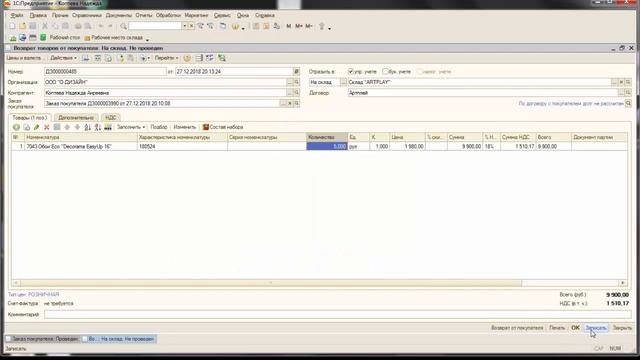This screenshot has width=640, height=360.
Task: Click the calculator icon in main toolbar
Action: tap(256, 26)
